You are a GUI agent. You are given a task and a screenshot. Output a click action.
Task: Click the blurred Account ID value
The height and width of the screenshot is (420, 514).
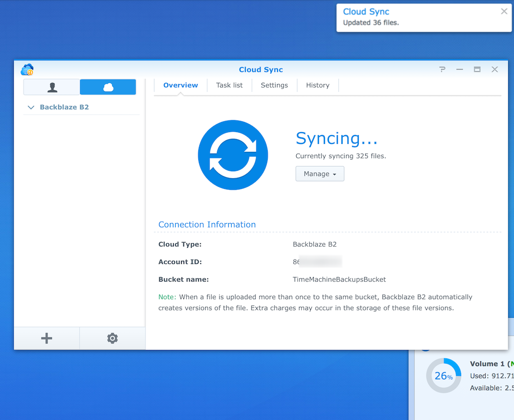[x=317, y=261]
